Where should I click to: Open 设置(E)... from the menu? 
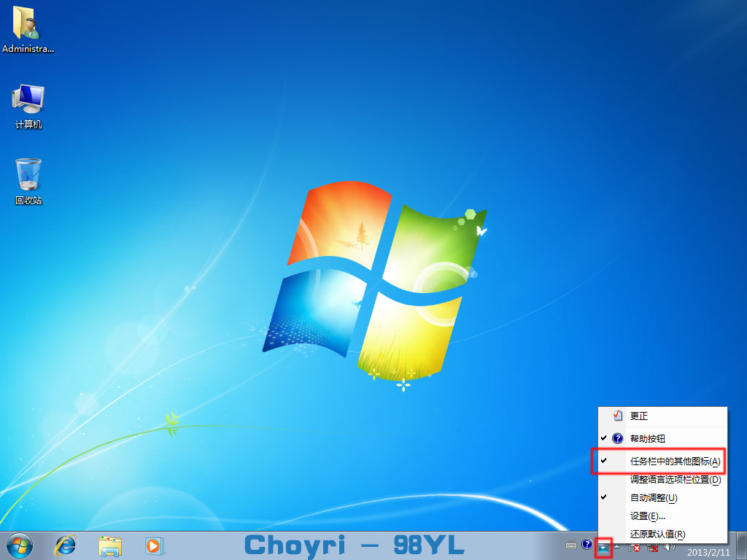[662, 516]
